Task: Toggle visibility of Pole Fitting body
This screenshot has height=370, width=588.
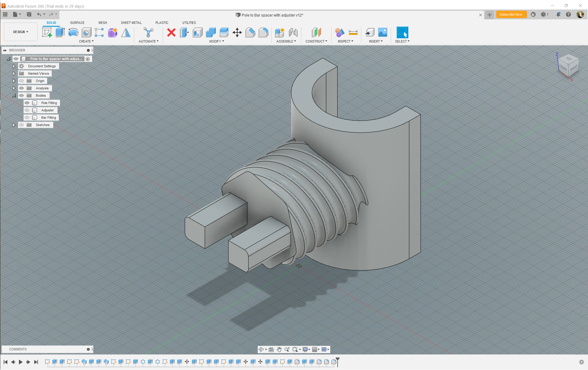Action: coord(26,103)
